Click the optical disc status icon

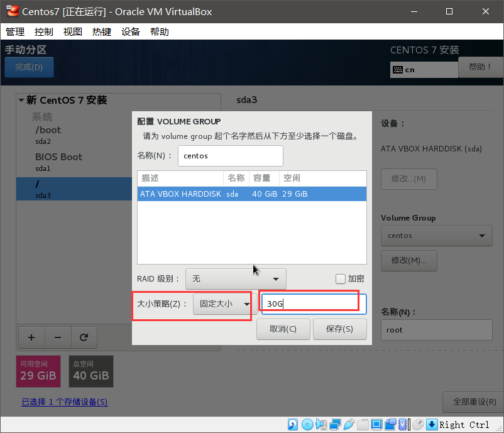click(307, 424)
